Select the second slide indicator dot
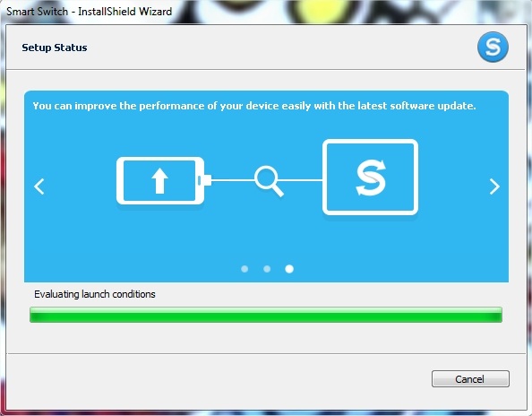532x416 pixels. 267,269
